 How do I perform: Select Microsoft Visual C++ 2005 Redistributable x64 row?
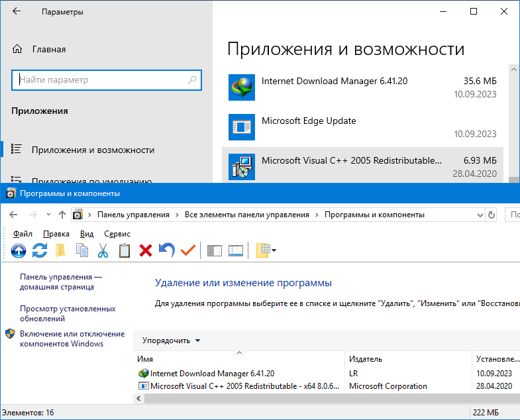click(327, 386)
